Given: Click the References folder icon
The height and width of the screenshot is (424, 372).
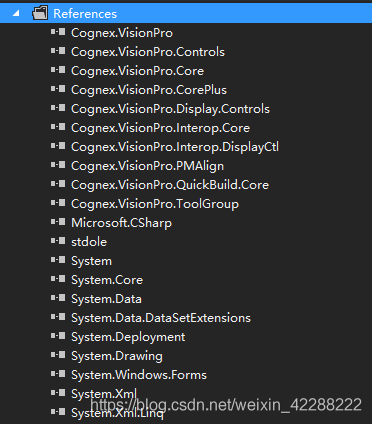Looking at the screenshot, I should tap(40, 13).
